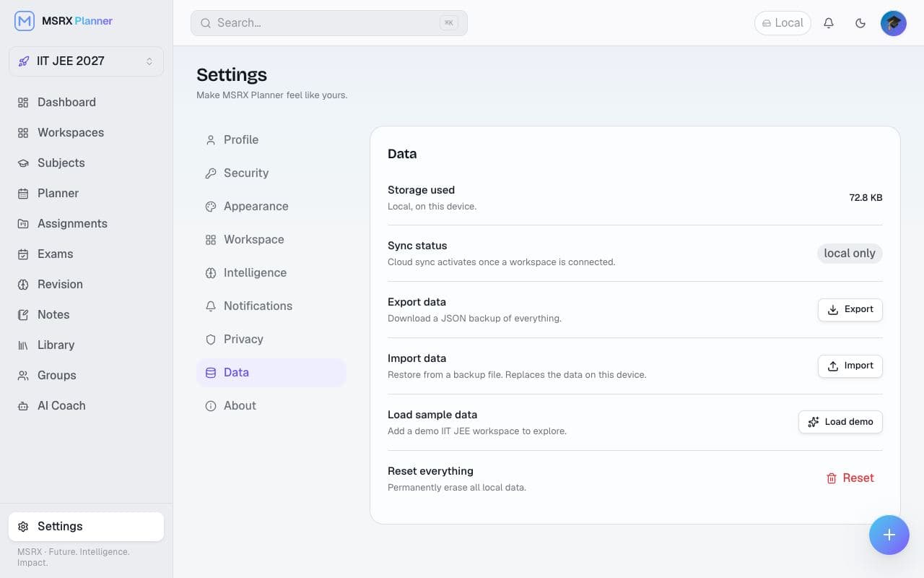Open the user avatar menu

pos(894,23)
